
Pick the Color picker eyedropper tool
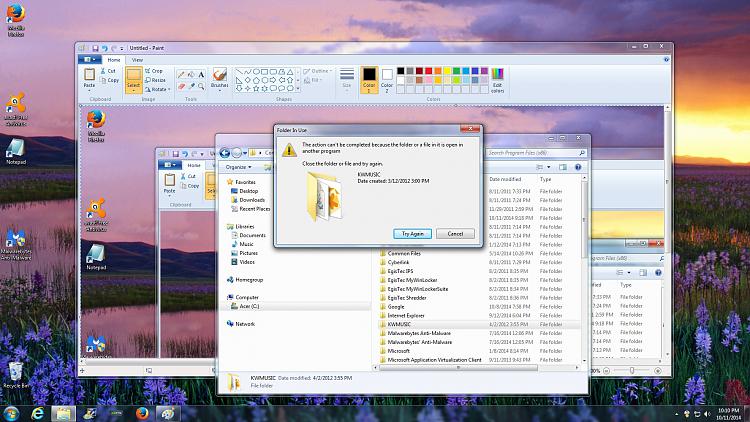pos(191,86)
